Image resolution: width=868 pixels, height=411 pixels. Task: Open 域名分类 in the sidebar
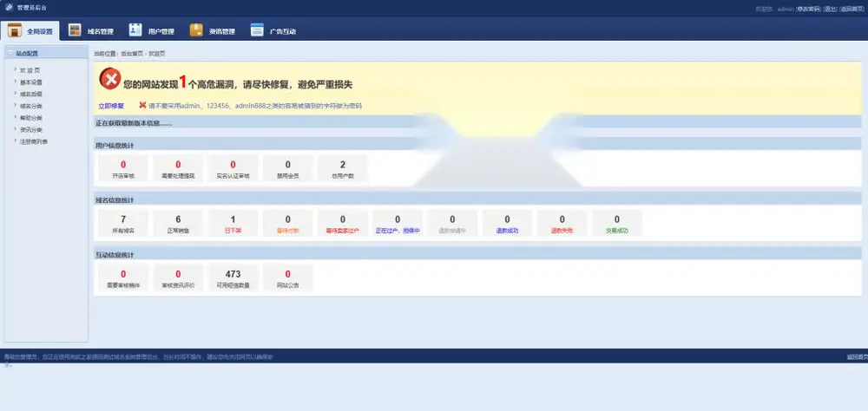31,106
